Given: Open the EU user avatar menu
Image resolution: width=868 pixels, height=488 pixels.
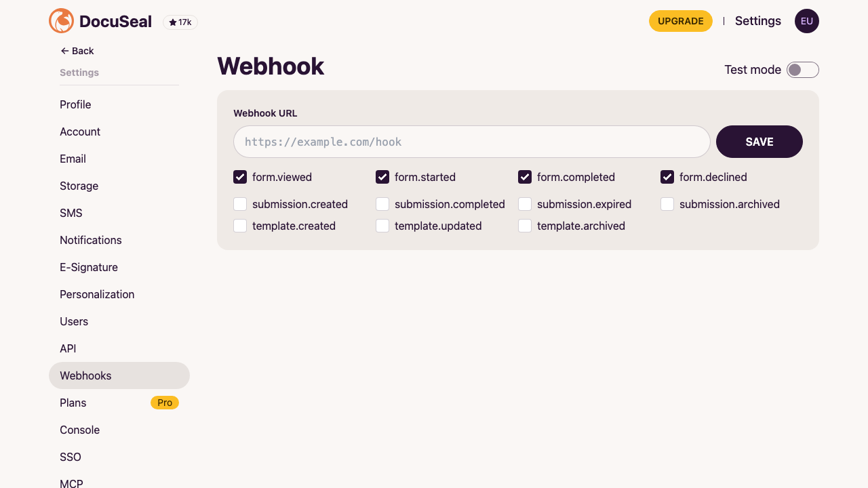Looking at the screenshot, I should pyautogui.click(x=807, y=21).
